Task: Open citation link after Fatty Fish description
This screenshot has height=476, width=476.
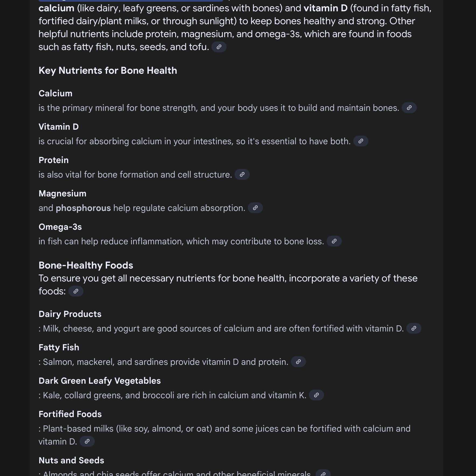Action: (x=298, y=362)
